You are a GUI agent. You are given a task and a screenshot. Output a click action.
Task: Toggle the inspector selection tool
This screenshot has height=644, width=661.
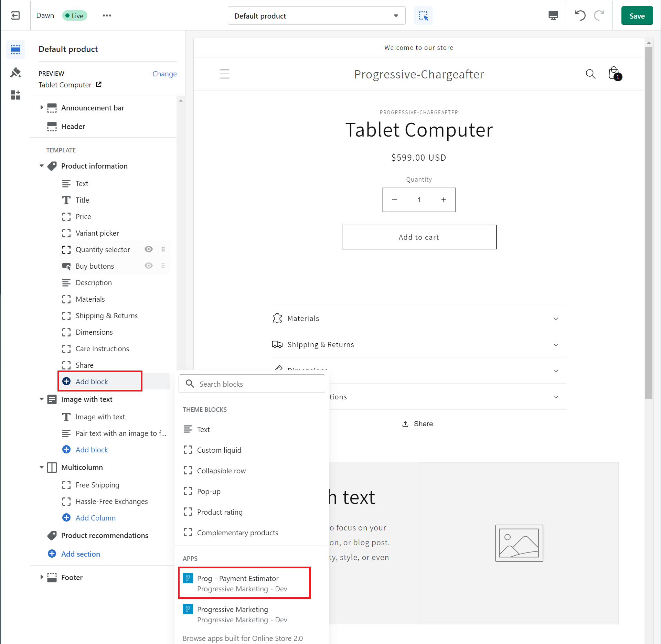[x=423, y=16]
